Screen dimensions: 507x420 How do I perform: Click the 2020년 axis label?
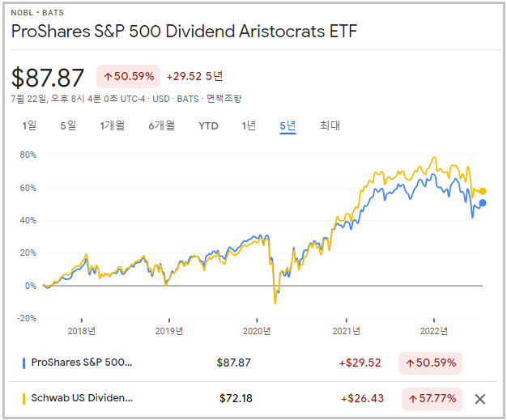pyautogui.click(x=257, y=331)
